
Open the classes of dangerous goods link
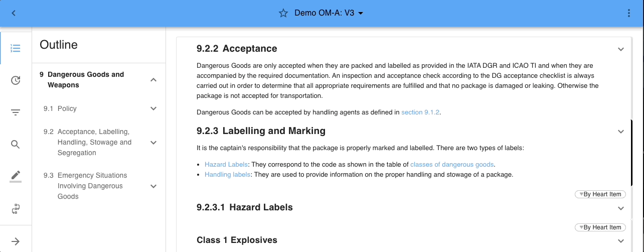click(452, 164)
